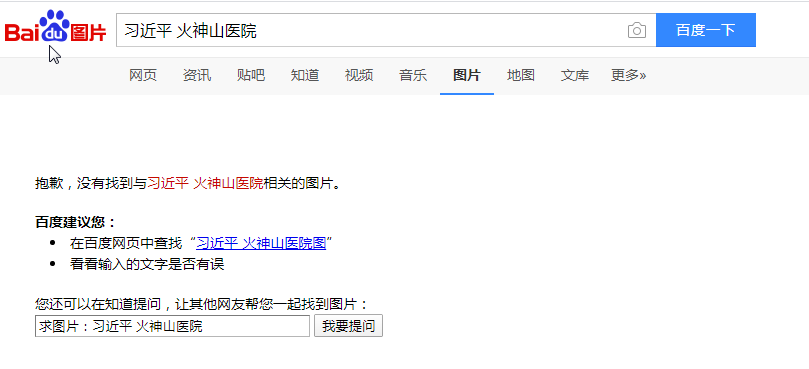
Task: Switch to the 资讯 tab
Action: [197, 75]
